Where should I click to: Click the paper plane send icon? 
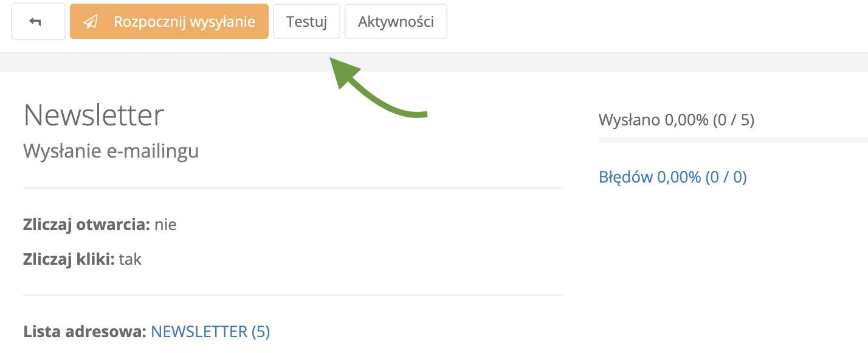(x=91, y=22)
